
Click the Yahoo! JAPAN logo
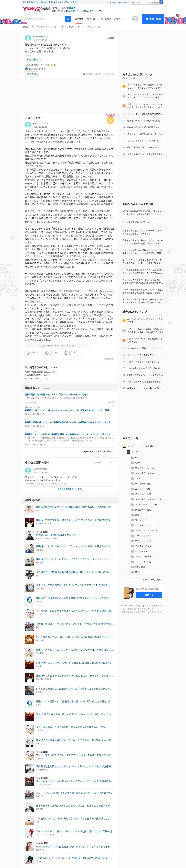point(31,9)
